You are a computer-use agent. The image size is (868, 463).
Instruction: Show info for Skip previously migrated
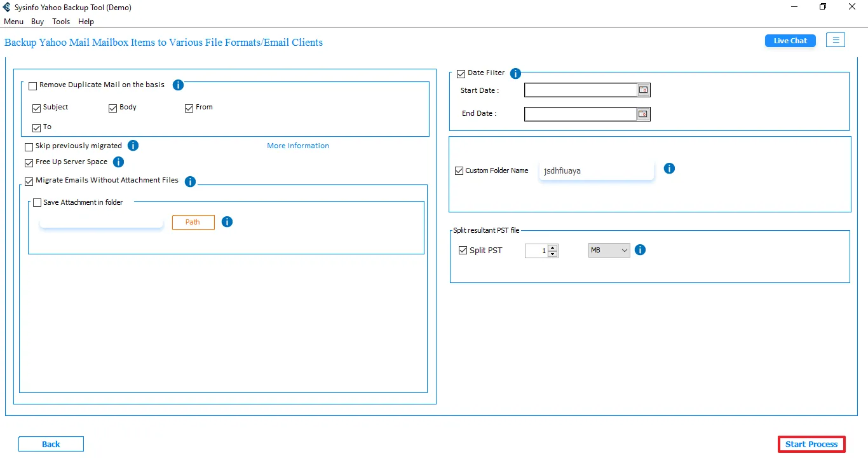(x=133, y=146)
